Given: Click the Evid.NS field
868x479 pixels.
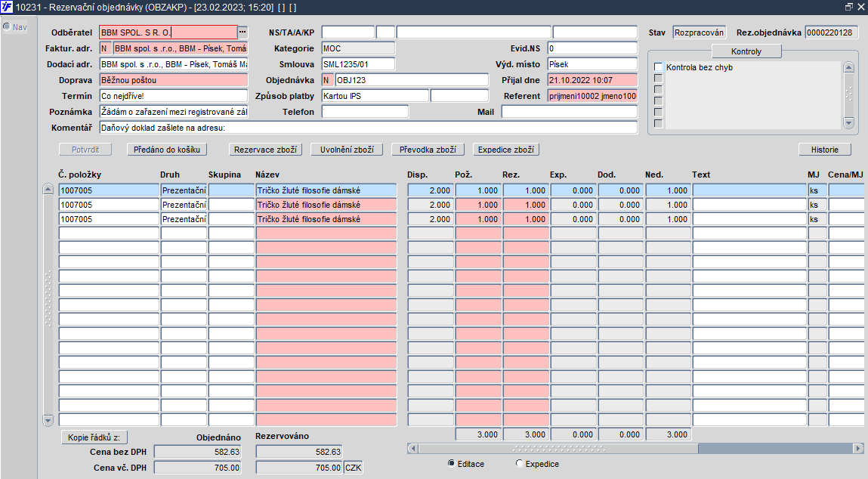Looking at the screenshot, I should pyautogui.click(x=592, y=48).
